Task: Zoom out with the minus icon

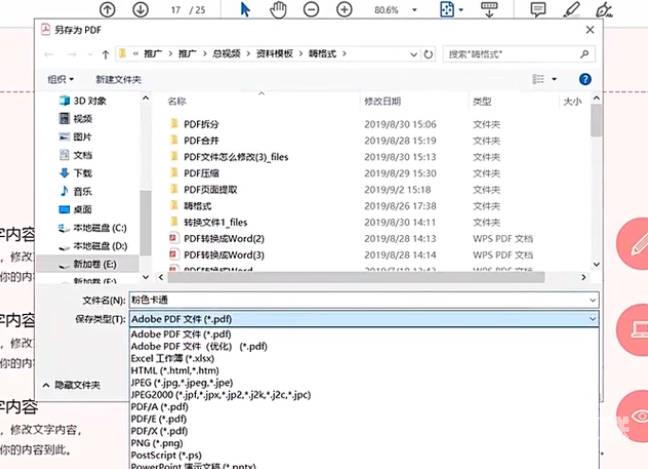Action: [311, 9]
